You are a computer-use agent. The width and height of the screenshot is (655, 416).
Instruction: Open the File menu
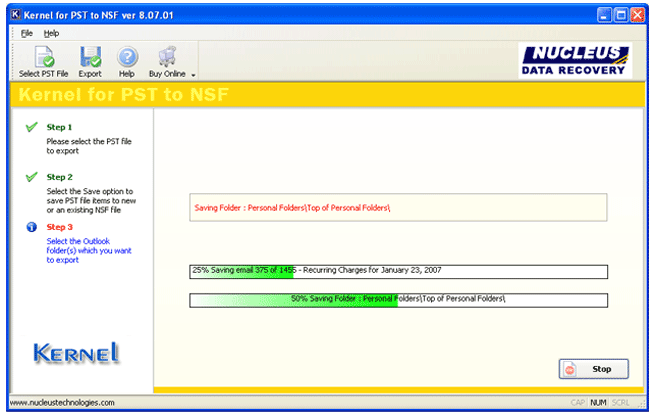pyautogui.click(x=27, y=33)
